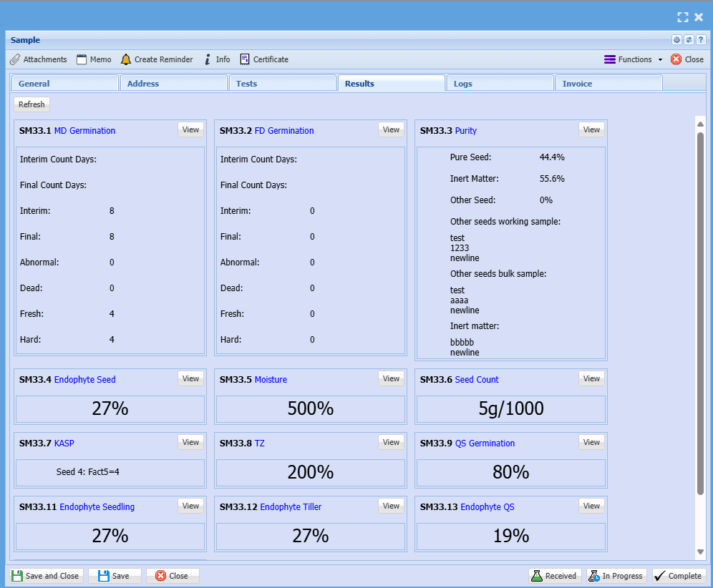The height and width of the screenshot is (588, 713).
Task: Go to the Tests tab
Action: pos(282,84)
